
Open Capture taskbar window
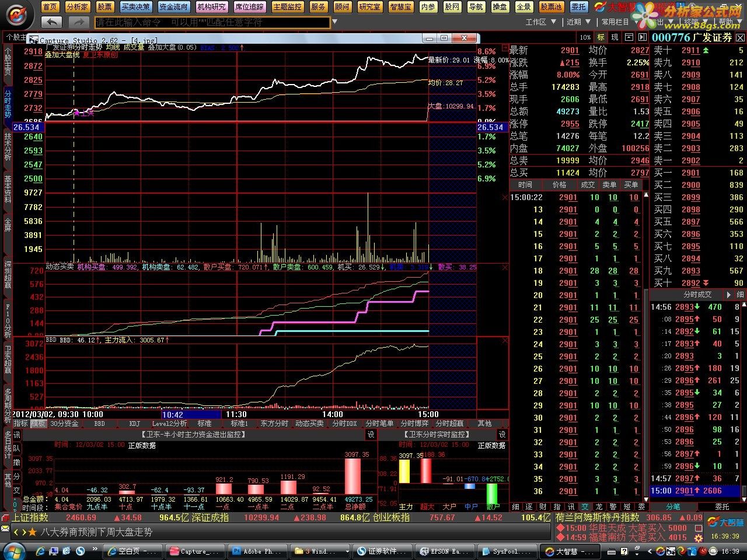194,551
